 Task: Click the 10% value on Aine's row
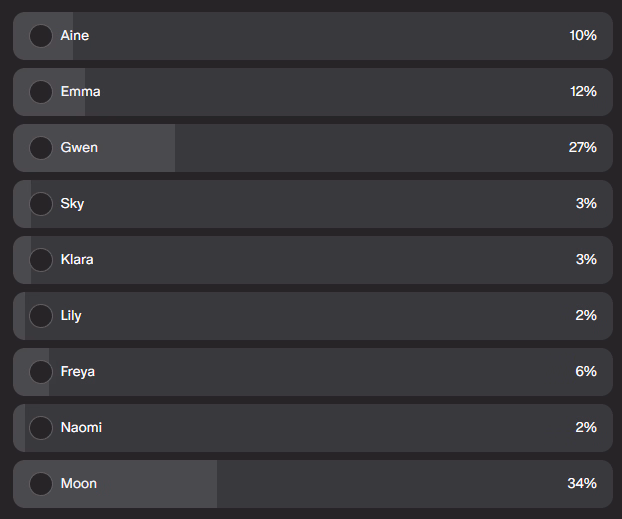tap(582, 36)
